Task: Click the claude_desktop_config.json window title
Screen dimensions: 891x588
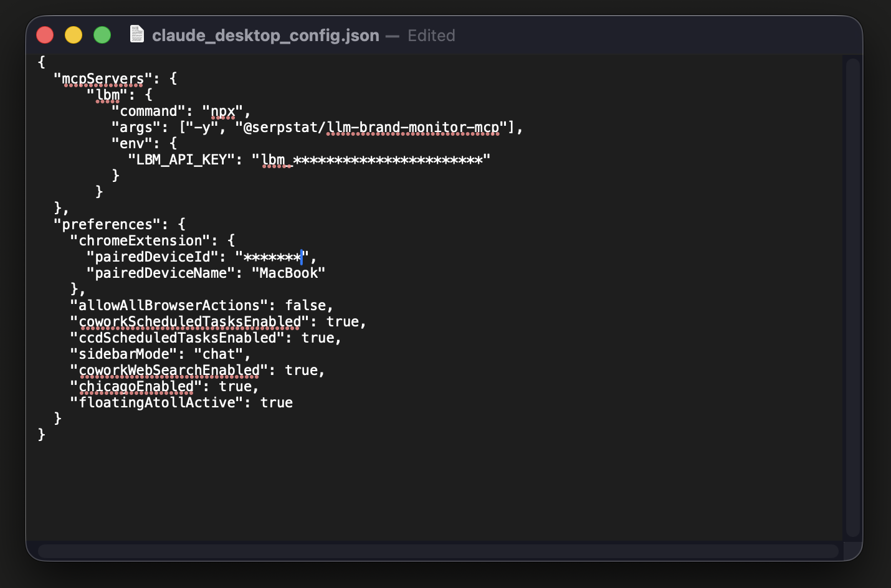Action: pyautogui.click(x=265, y=36)
